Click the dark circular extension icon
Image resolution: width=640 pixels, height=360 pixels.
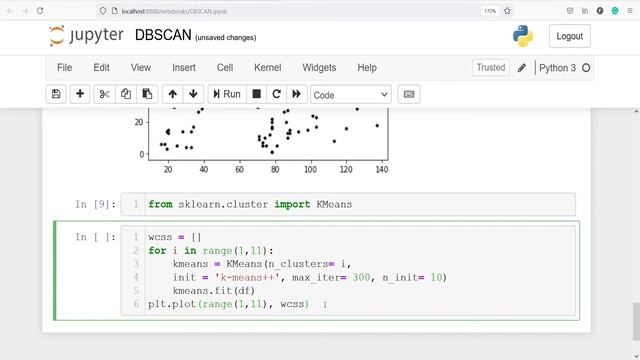[x=600, y=11]
